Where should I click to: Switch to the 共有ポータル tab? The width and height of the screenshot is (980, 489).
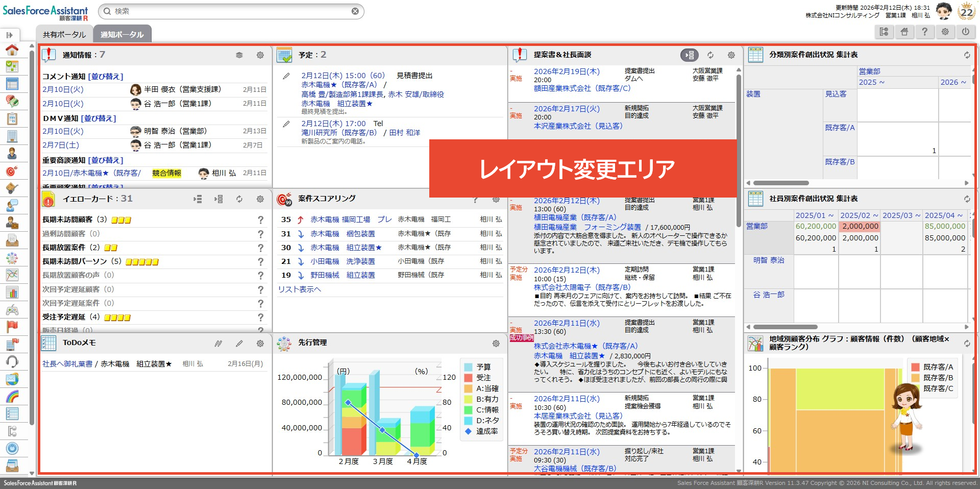pyautogui.click(x=64, y=35)
